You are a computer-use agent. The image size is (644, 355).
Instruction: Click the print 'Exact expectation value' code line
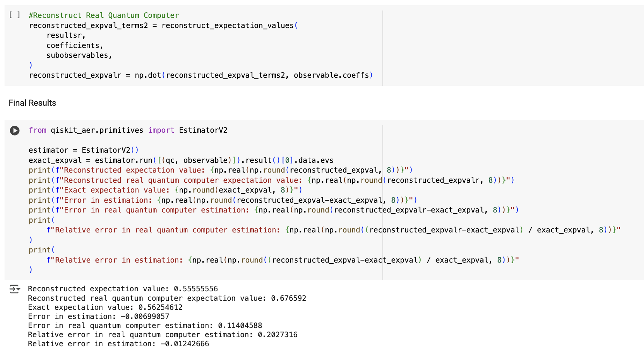165,190
